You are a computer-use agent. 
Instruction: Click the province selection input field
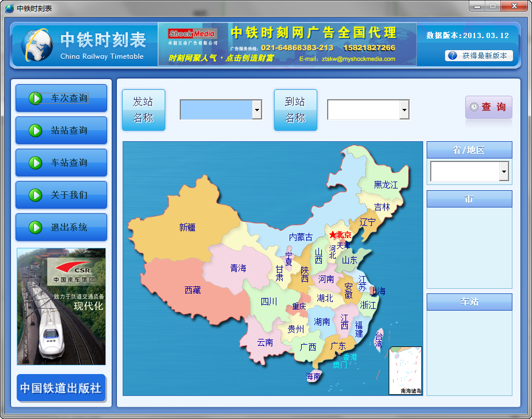click(x=465, y=172)
